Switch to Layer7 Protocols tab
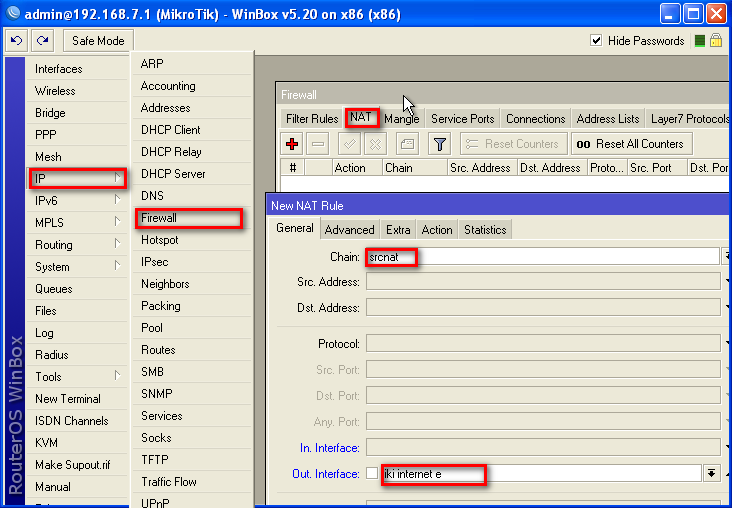732x508 pixels. pos(689,119)
